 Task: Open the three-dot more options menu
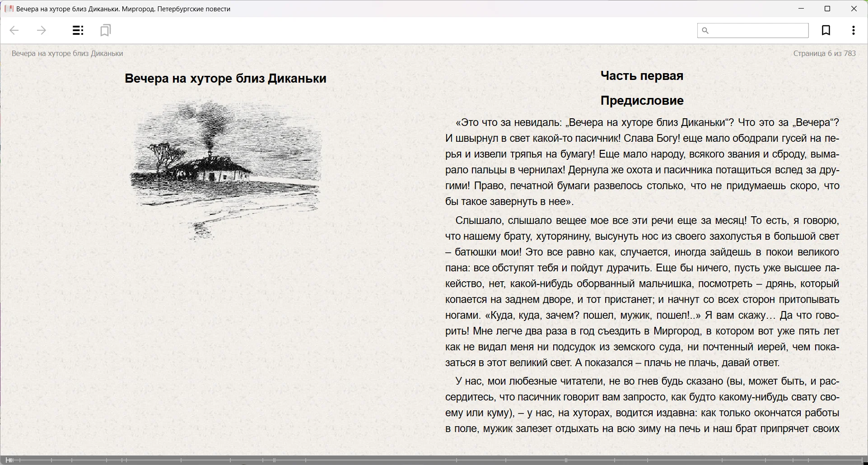tap(853, 31)
